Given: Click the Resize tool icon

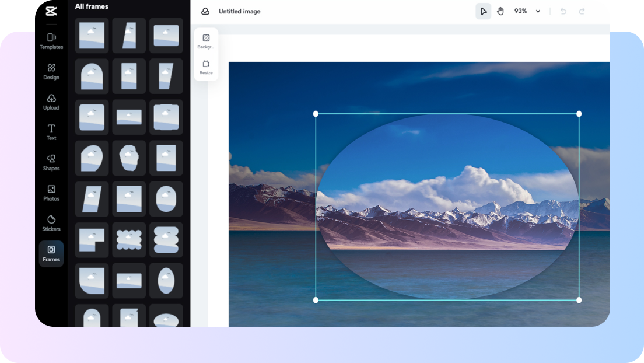Looking at the screenshot, I should coord(206,67).
